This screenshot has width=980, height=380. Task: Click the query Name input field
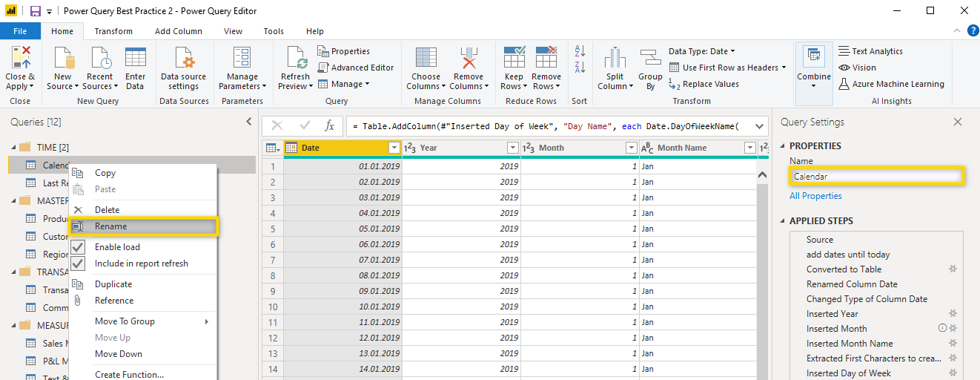tap(876, 177)
